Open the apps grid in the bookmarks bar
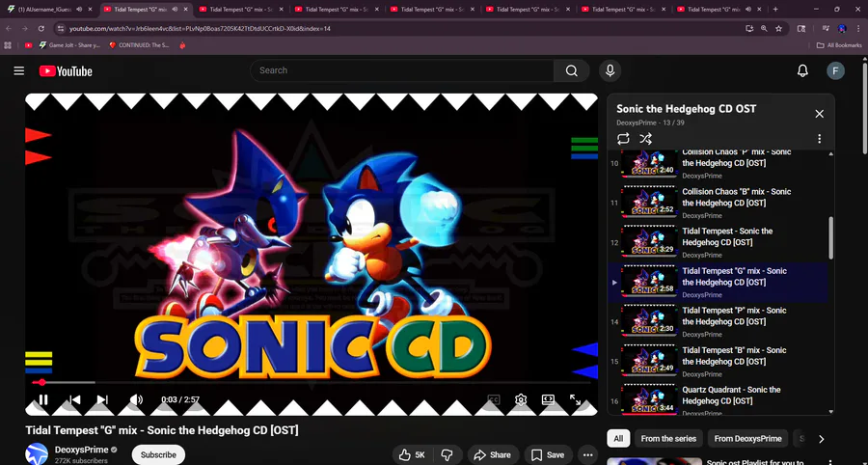Screen dimensions: 868x465 pyautogui.click(x=8, y=45)
